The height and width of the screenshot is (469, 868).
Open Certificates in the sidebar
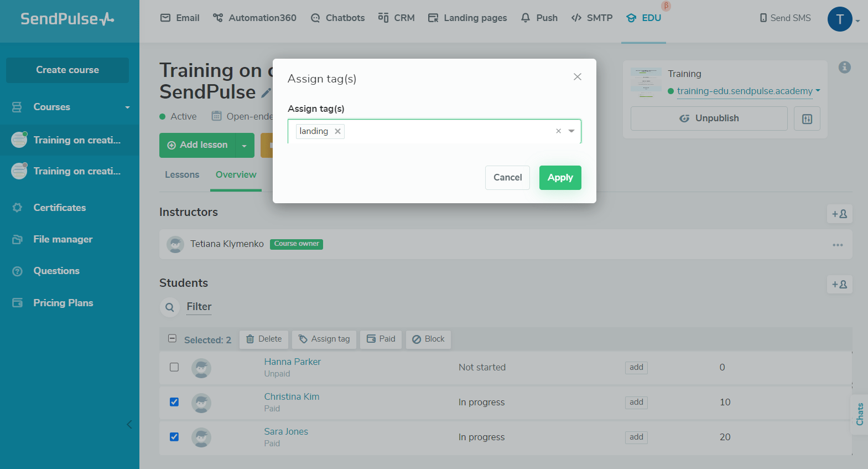click(x=60, y=208)
